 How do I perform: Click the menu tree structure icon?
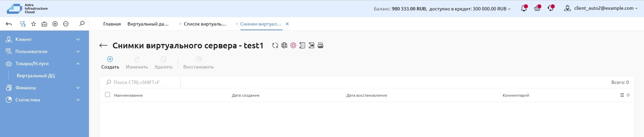[23, 24]
